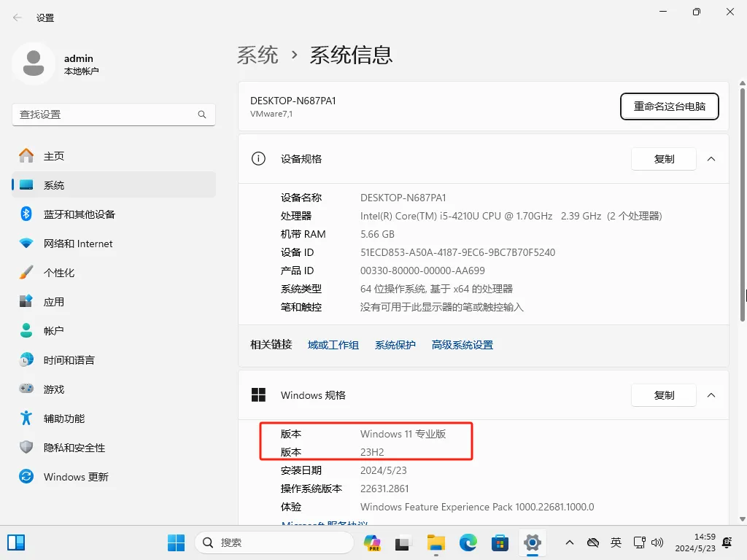Viewport: 747px width, 560px height.
Task: Click the product ID 00330-80000-00000-AA699
Action: [422, 271]
